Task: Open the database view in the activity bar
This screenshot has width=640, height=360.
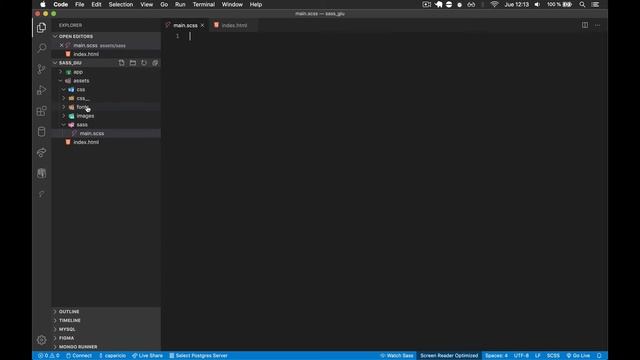Action: tap(41, 131)
